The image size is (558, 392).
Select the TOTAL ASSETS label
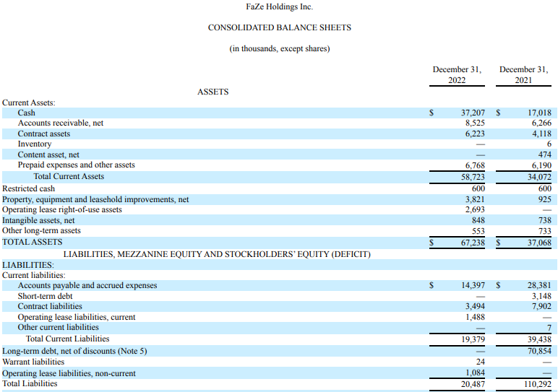32,243
